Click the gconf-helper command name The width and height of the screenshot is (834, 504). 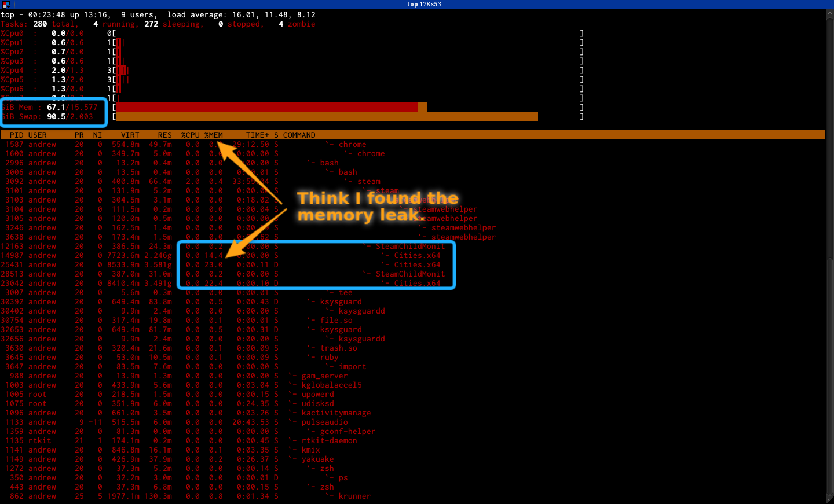348,431
